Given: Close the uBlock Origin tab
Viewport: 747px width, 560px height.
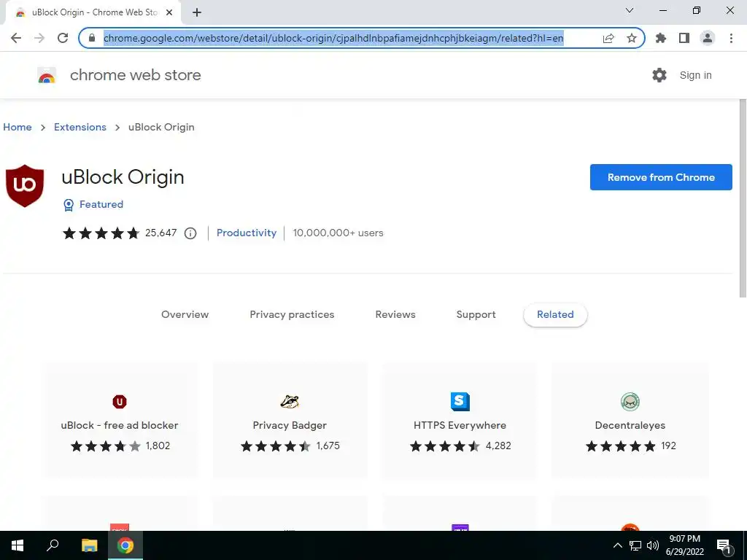Looking at the screenshot, I should pos(169,13).
